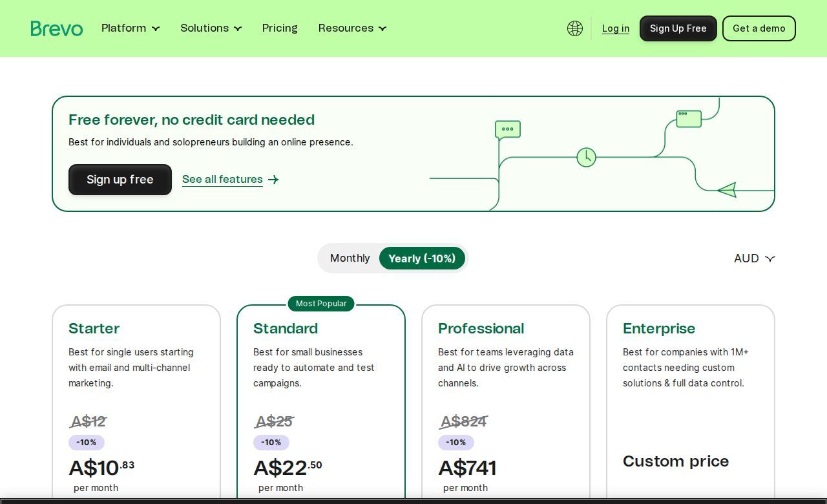Open the AUD currency dropdown
The height and width of the screenshot is (504, 827).
(755, 258)
